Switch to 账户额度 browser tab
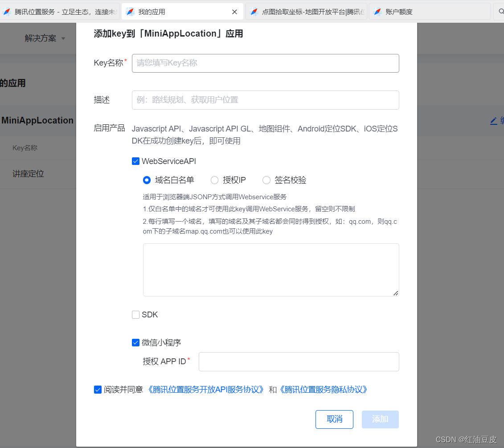The width and height of the screenshot is (504, 448). [x=430, y=12]
